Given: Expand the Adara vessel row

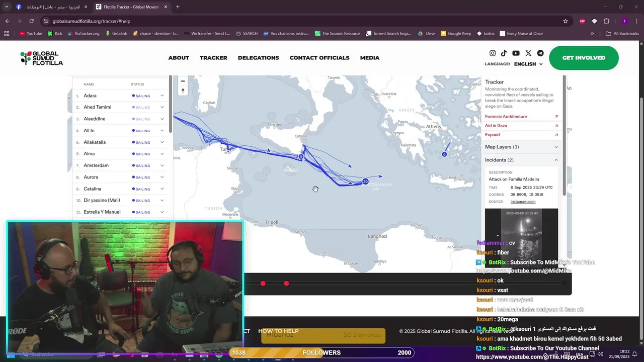Looking at the screenshot, I should 162,96.
